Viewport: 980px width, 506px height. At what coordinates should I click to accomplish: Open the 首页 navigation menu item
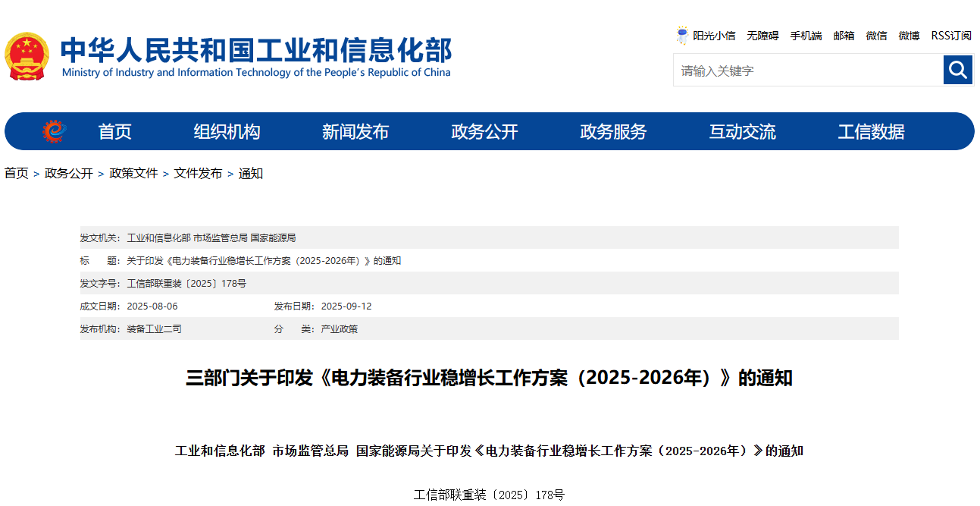(x=114, y=132)
